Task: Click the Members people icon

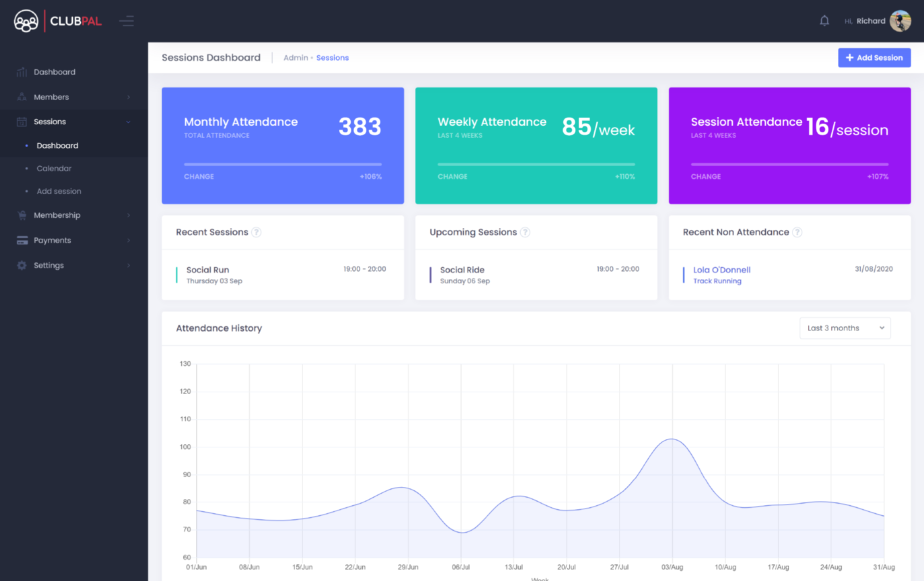Action: click(x=22, y=97)
